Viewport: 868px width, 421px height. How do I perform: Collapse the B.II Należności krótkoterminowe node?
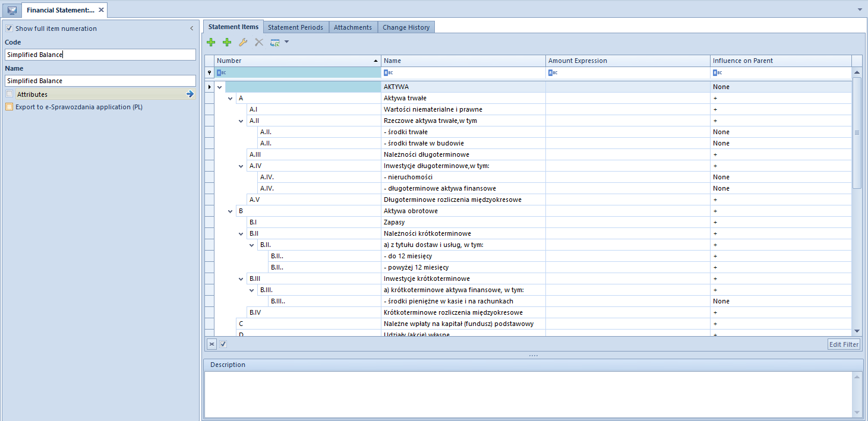(x=241, y=233)
